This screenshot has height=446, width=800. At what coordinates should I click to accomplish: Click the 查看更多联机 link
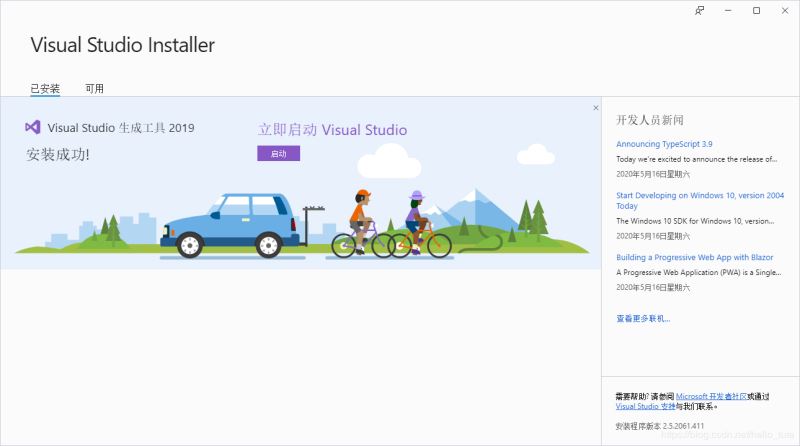(x=643, y=318)
